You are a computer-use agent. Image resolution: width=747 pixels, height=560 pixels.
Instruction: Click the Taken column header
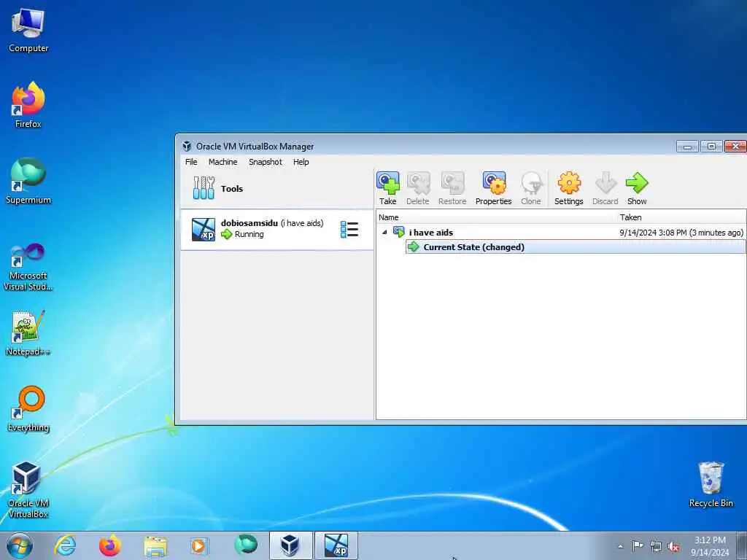pos(681,217)
